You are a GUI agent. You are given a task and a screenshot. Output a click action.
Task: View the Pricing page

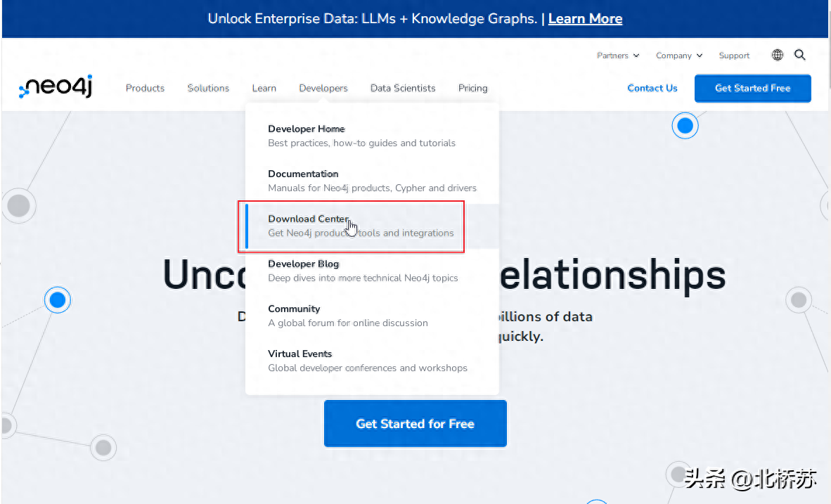tap(472, 88)
